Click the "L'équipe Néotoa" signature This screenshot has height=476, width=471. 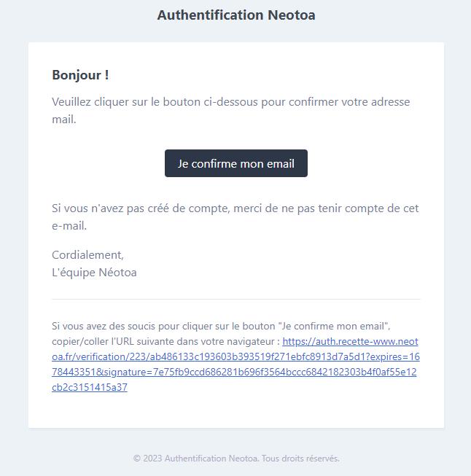pyautogui.click(x=94, y=272)
